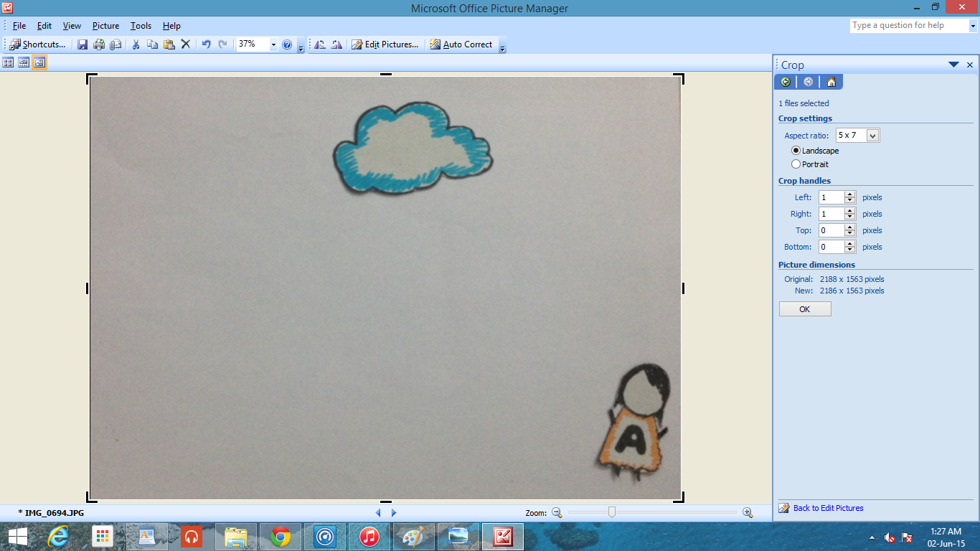This screenshot has width=980, height=551.
Task: Open the Picture menu
Action: point(105,26)
